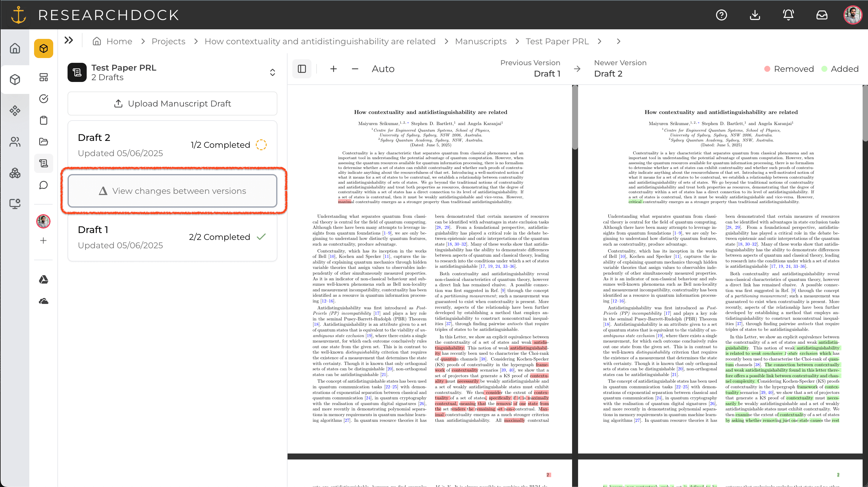Image resolution: width=868 pixels, height=487 pixels.
Task: Open the clipboard icon in sidebar
Action: click(x=43, y=120)
